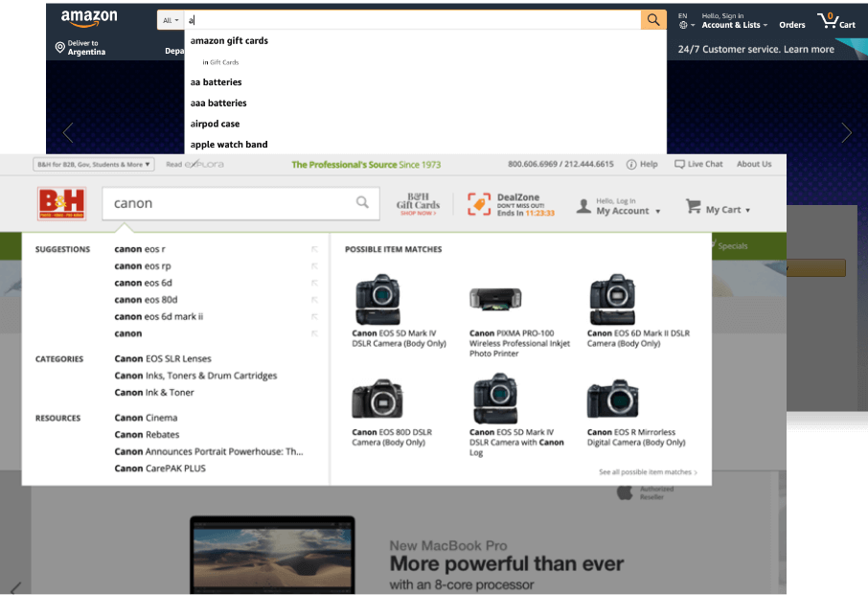Screen dimensions: 868x595
Task: Click fill-in arrow beside 'canon eos rp'
Action: [314, 266]
